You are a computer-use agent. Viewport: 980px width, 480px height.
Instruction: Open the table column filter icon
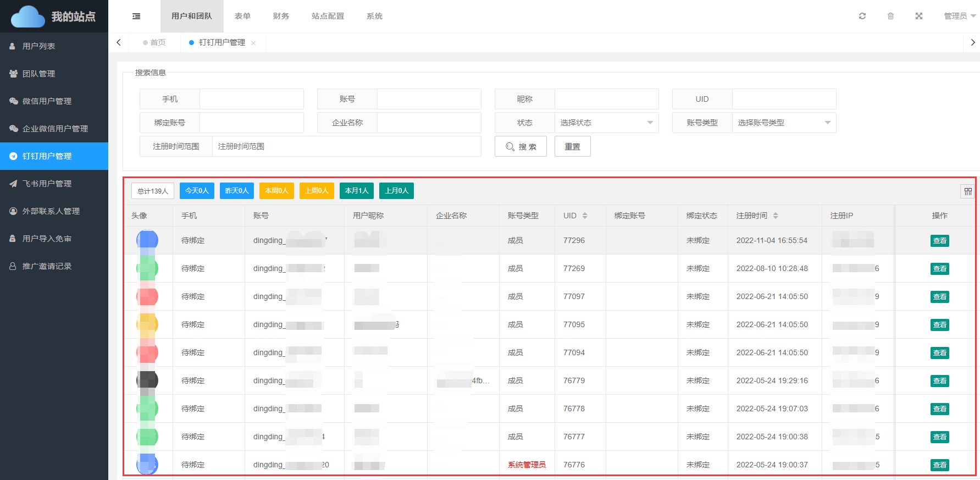968,191
